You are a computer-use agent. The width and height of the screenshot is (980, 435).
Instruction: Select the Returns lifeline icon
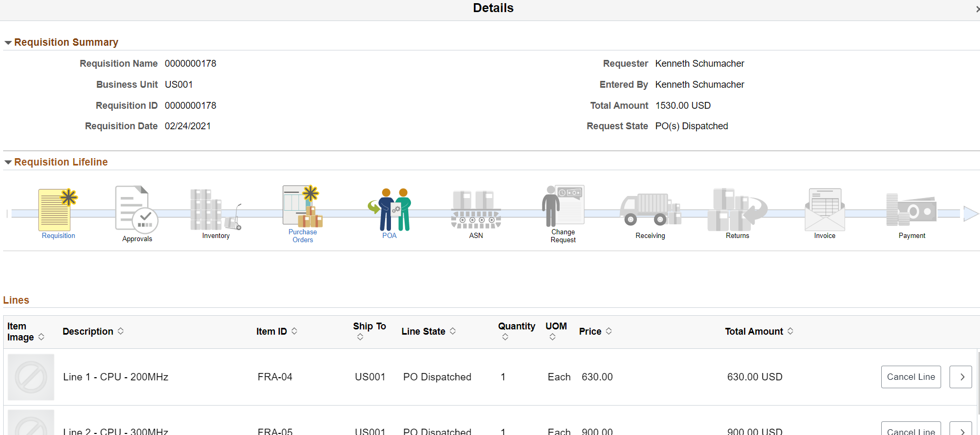tap(738, 210)
